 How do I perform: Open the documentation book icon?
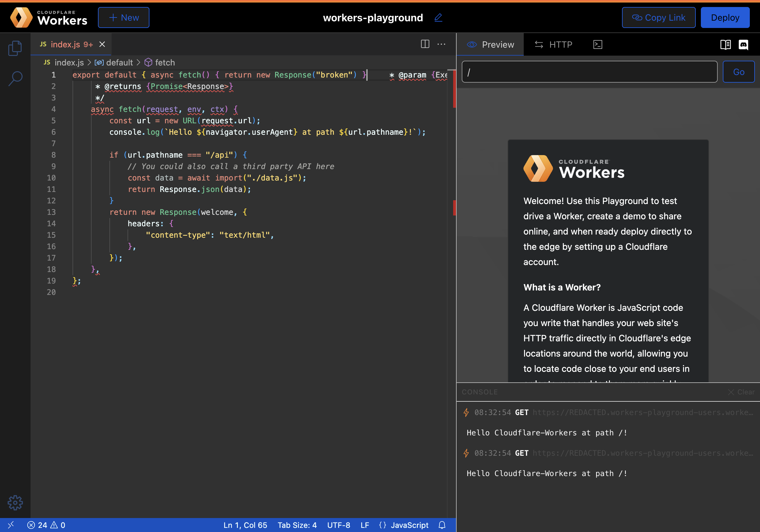coord(726,44)
